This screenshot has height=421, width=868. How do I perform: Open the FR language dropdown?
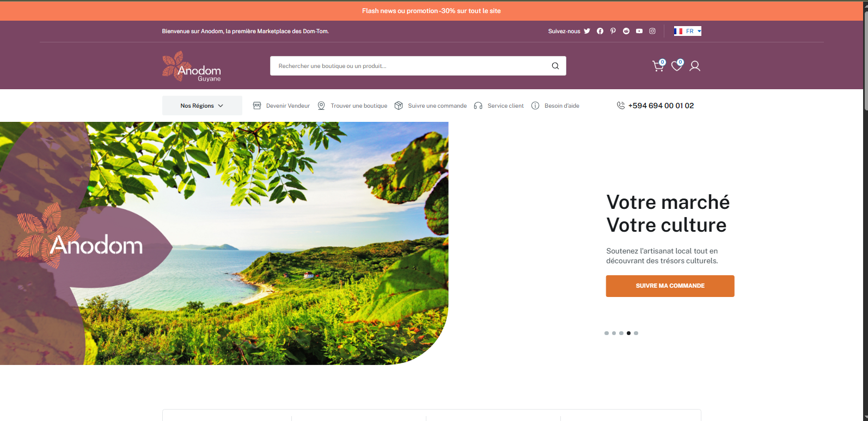tap(688, 31)
